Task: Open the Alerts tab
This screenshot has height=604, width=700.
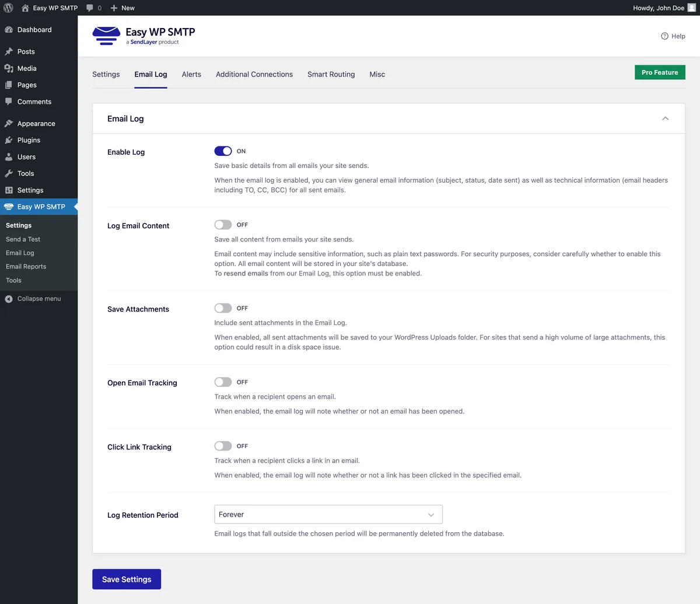Action: 191,74
